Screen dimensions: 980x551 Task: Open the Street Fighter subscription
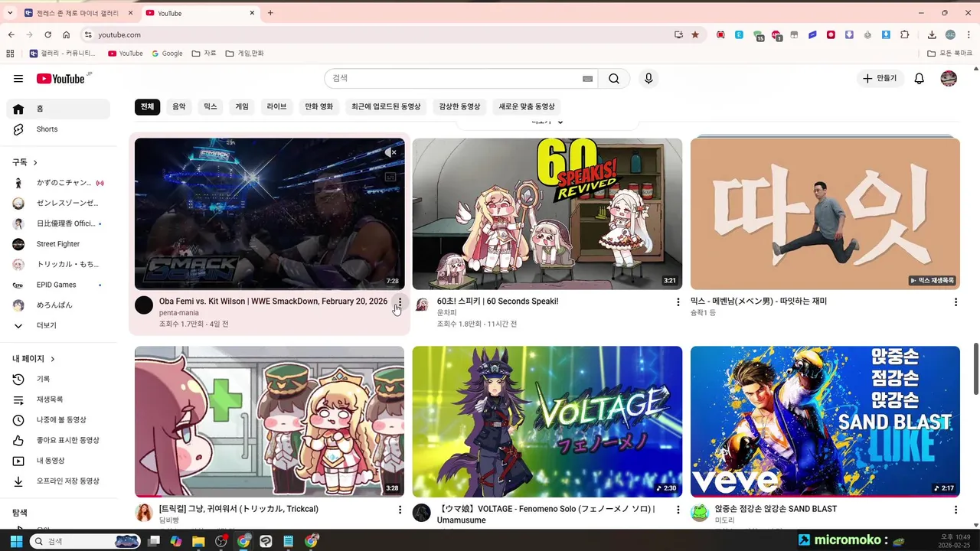[58, 244]
